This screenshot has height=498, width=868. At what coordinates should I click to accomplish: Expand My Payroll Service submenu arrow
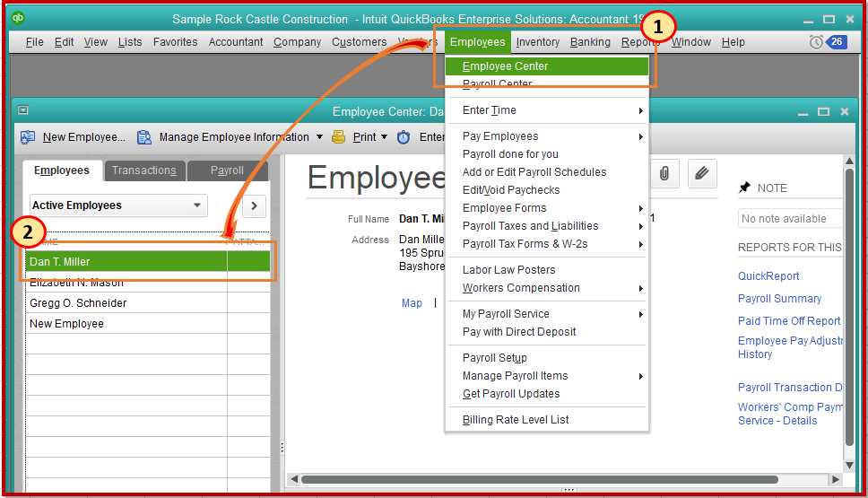(x=640, y=315)
